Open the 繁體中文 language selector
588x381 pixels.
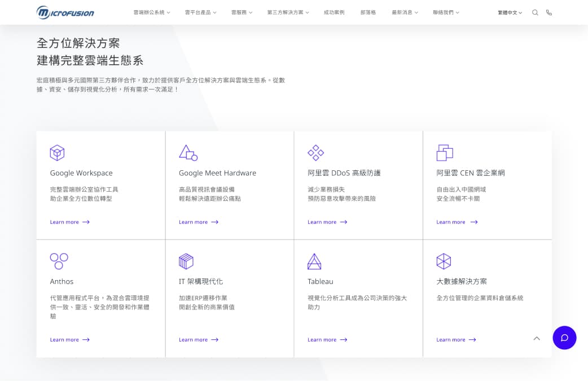pos(510,13)
